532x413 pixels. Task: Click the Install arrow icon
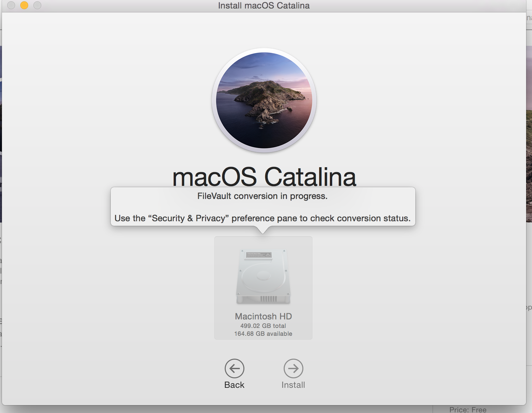(x=294, y=368)
